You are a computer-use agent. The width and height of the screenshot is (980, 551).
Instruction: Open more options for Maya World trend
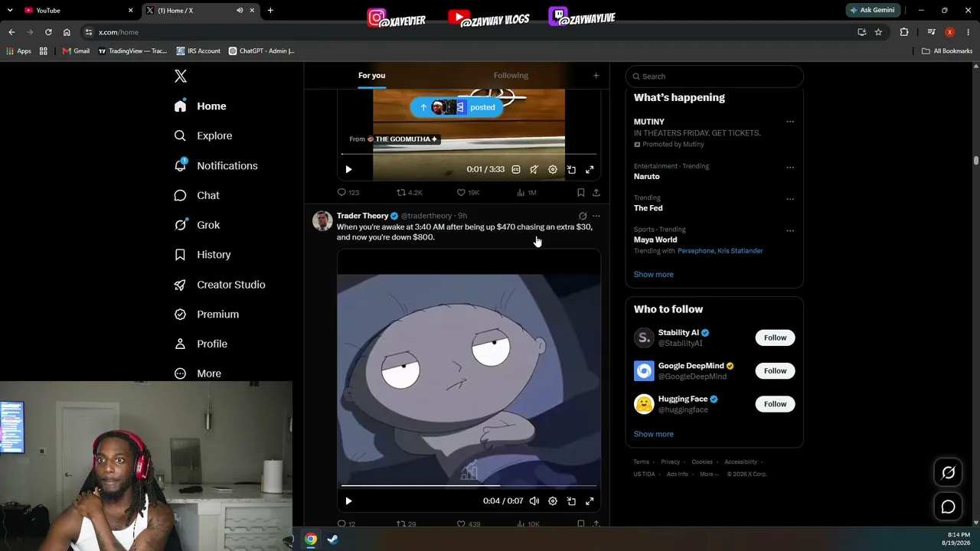point(790,230)
